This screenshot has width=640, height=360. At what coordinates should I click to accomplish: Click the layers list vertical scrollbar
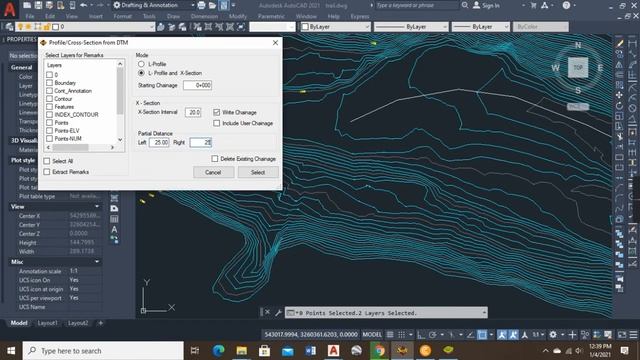120,91
